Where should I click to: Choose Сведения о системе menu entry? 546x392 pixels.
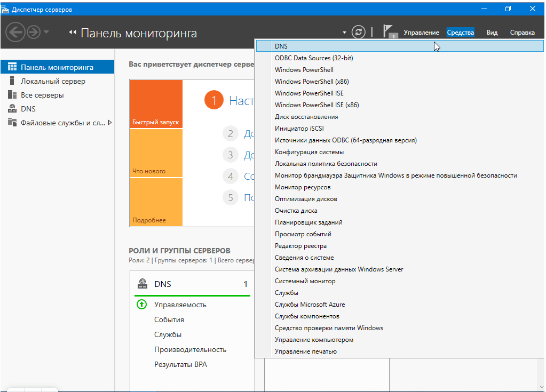click(400, 258)
